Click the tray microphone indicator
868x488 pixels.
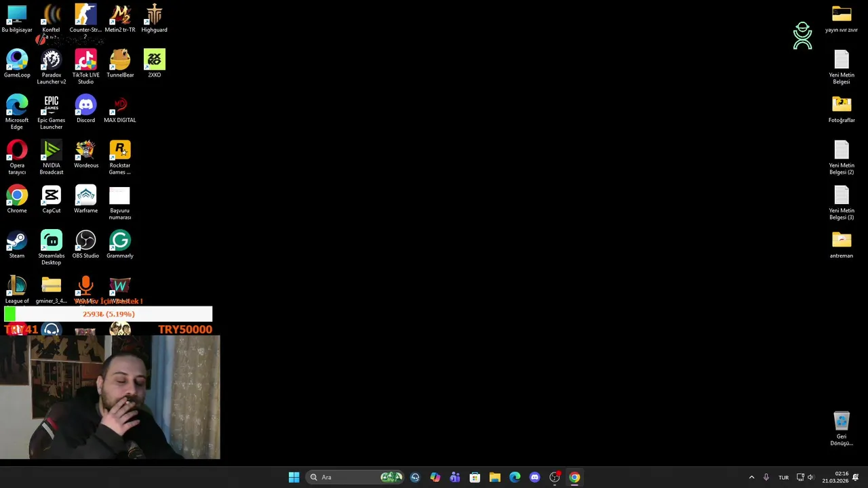click(766, 477)
